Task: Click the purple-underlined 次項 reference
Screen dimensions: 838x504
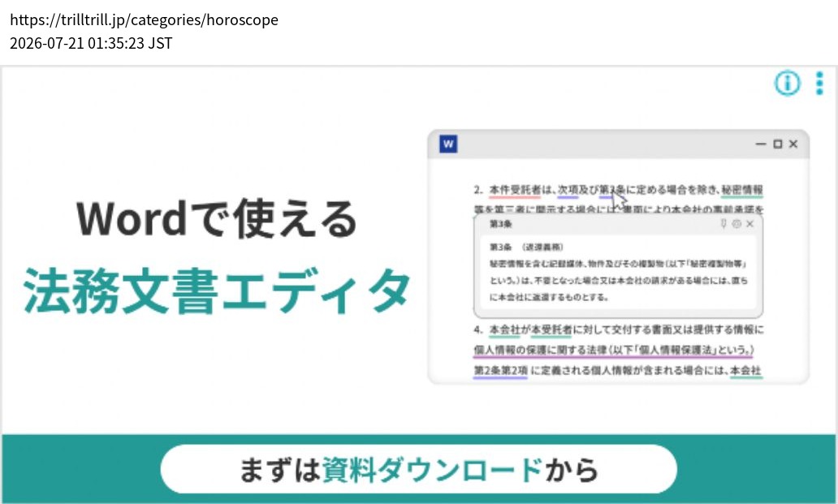Action: pyautogui.click(x=568, y=190)
